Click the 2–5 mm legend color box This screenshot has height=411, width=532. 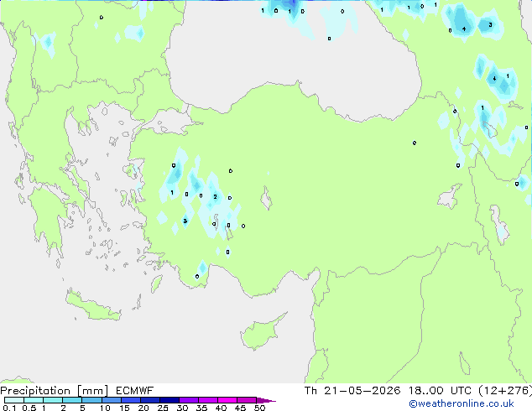[x=72, y=400]
